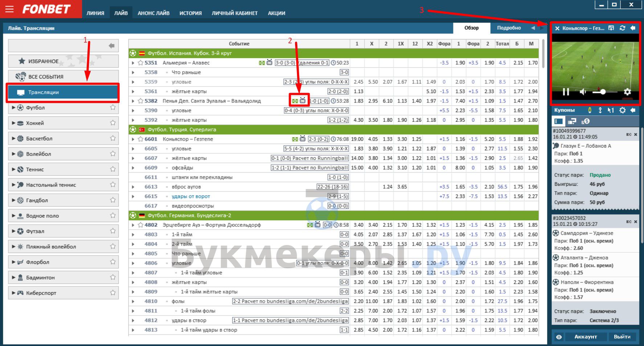Expand event 5351 row arrow
644x346 pixels.
click(x=133, y=63)
